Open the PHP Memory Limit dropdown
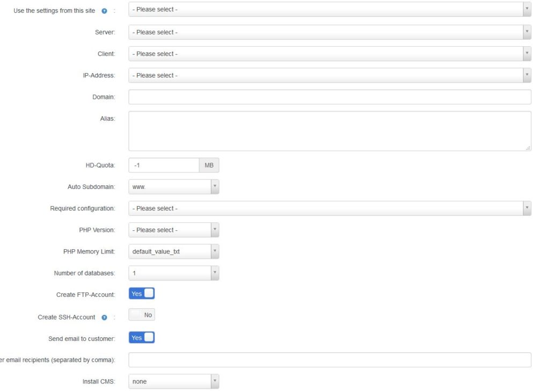The image size is (553, 392). click(174, 251)
